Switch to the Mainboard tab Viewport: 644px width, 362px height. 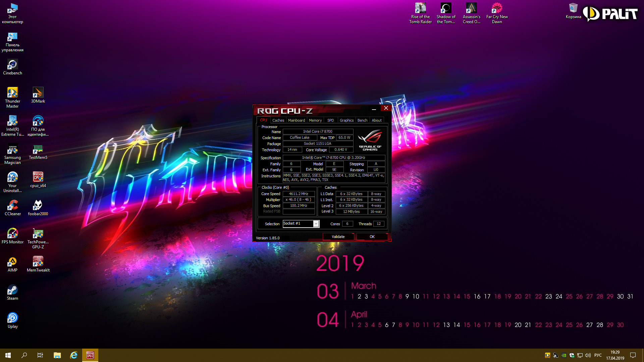[x=296, y=120]
